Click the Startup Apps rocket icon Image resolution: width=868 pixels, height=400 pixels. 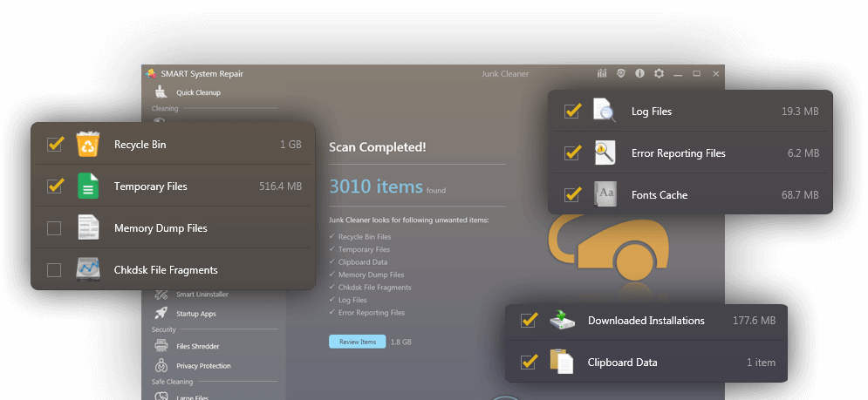click(161, 313)
